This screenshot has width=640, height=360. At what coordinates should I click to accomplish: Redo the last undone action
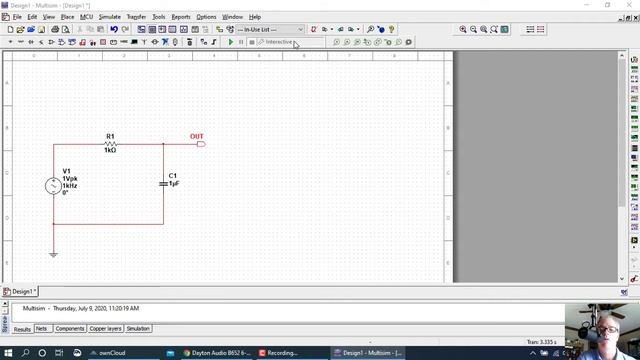[x=125, y=29]
